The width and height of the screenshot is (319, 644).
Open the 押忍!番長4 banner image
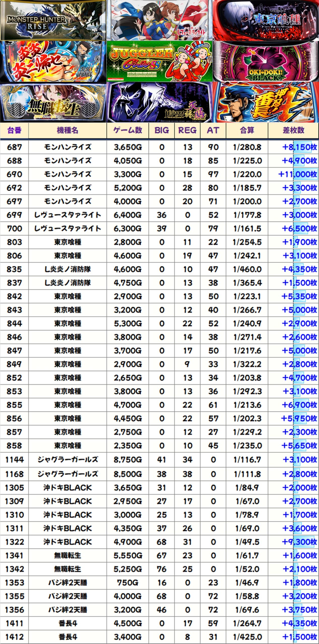coord(266,103)
